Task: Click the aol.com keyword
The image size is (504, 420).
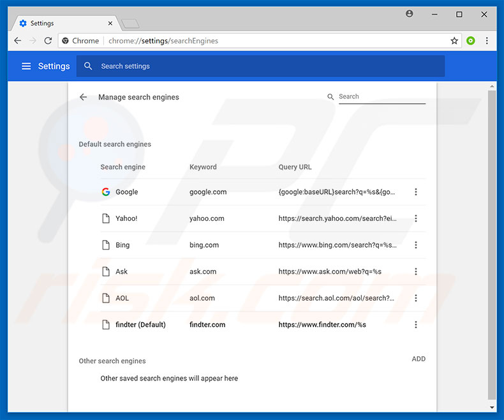Action: tap(202, 298)
